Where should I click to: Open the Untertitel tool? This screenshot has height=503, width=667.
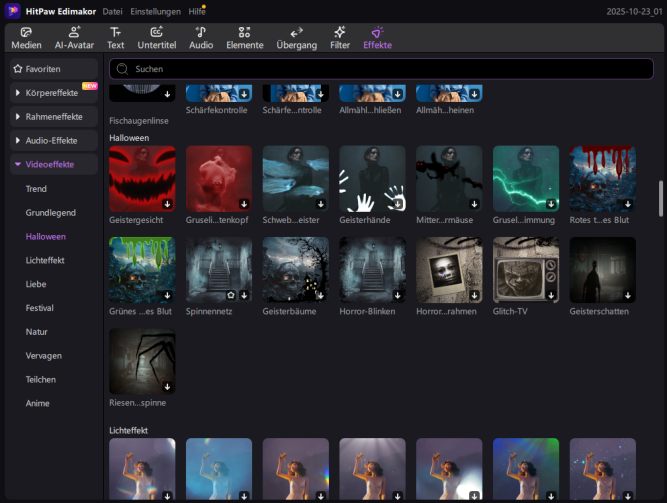click(156, 33)
